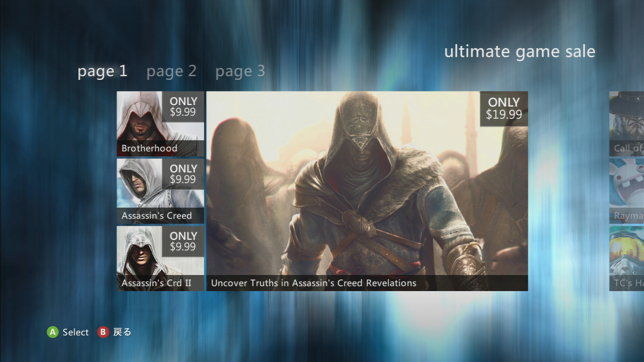Open the Brotherhood game tile

point(160,124)
